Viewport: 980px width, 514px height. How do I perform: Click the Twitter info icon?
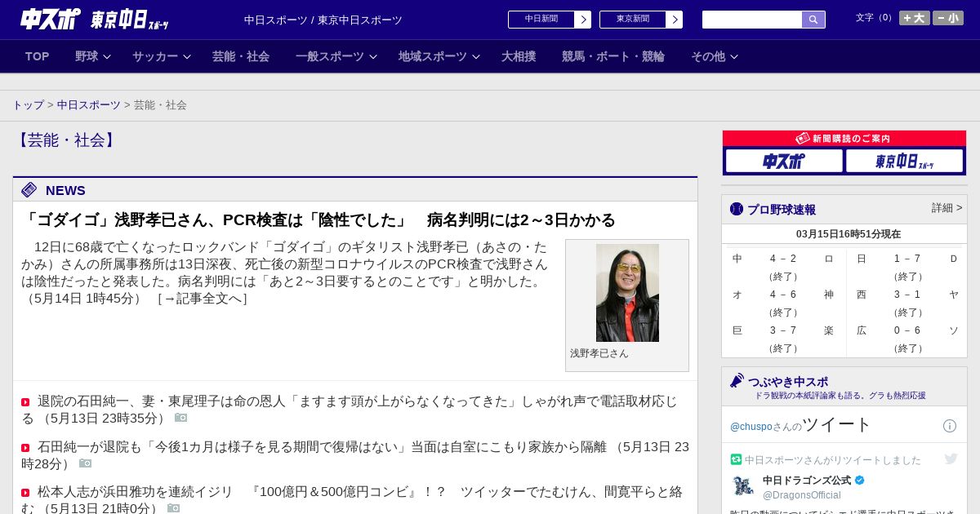(950, 426)
